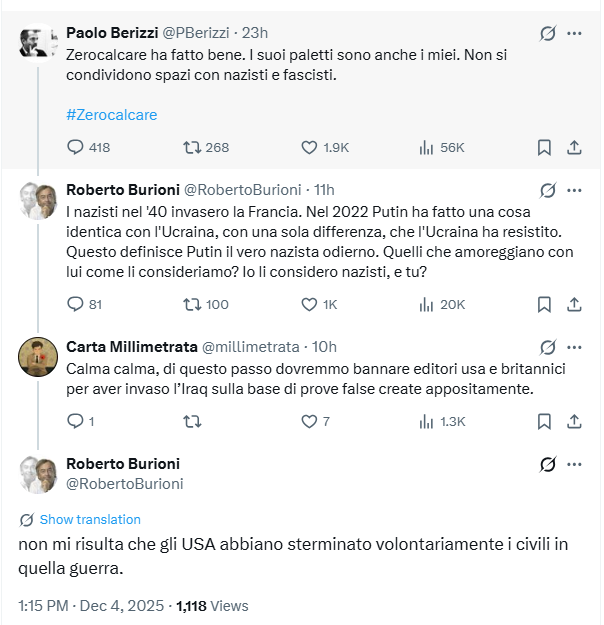Open the #Zerocalcare hashtag link
The image size is (604, 625).
point(111,114)
